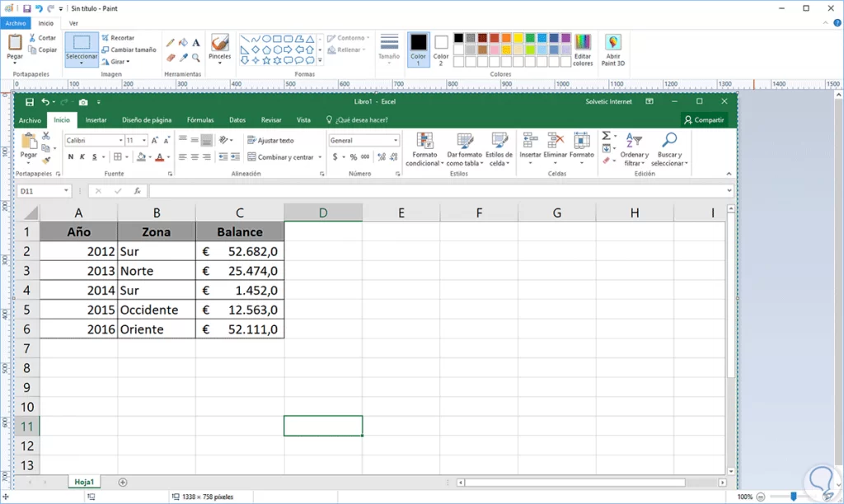
Task: Toggle italic K button in Excel
Action: click(x=82, y=157)
